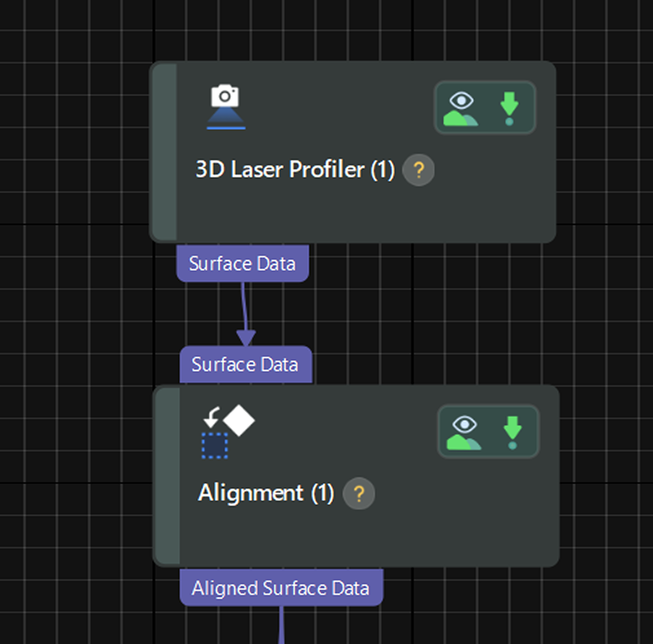Select the Surface Data input label on Alignment
The image size is (653, 644).
[246, 365]
